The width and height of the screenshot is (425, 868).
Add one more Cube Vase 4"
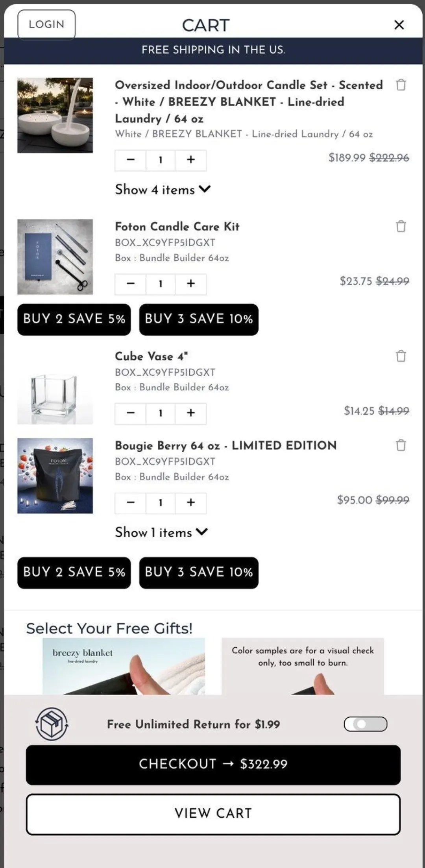191,413
